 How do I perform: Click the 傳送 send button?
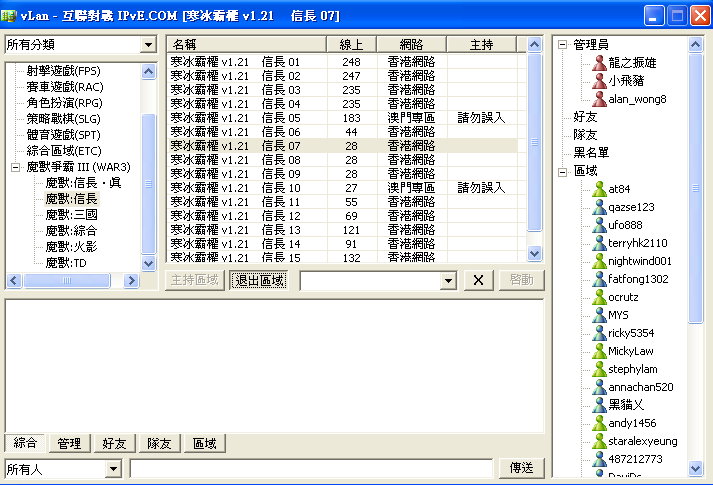pos(522,468)
